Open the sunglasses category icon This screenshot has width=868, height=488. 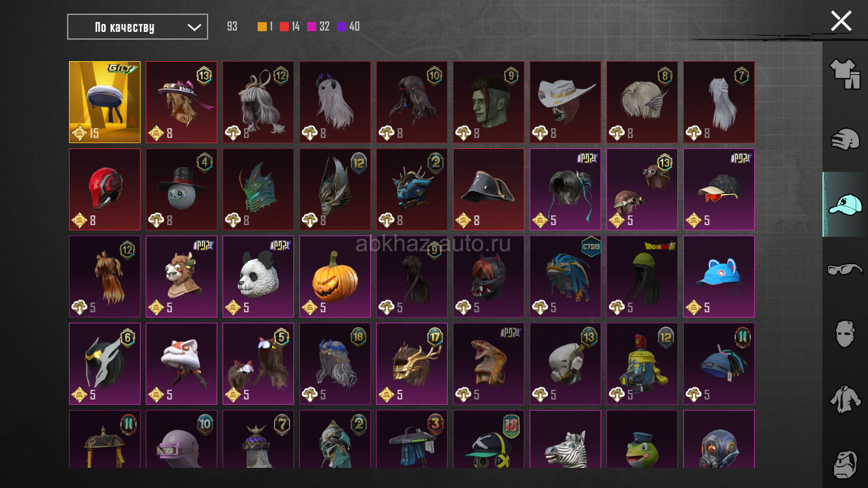coord(845,269)
